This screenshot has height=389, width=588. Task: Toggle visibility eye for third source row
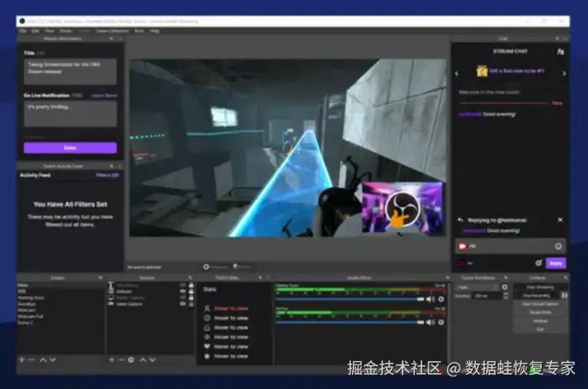pos(183,297)
